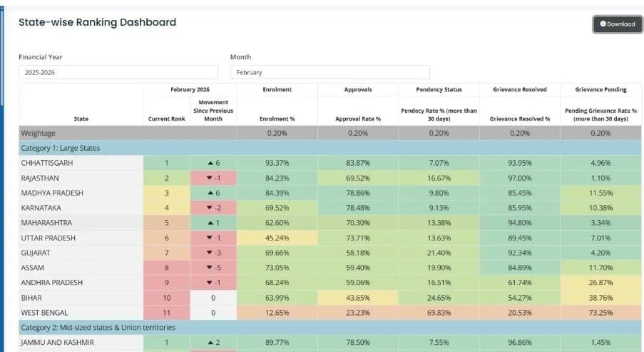
Task: Open the Financial Year dropdown
Action: (x=118, y=72)
